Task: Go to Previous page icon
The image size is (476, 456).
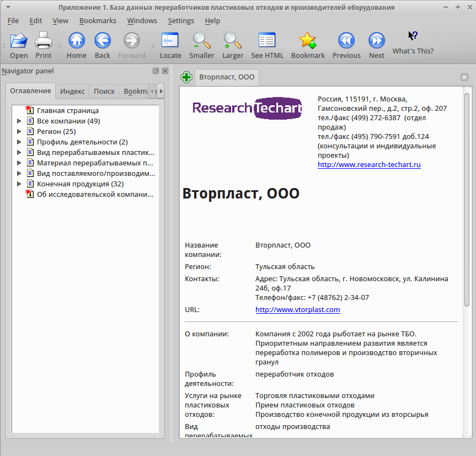Action: (346, 41)
